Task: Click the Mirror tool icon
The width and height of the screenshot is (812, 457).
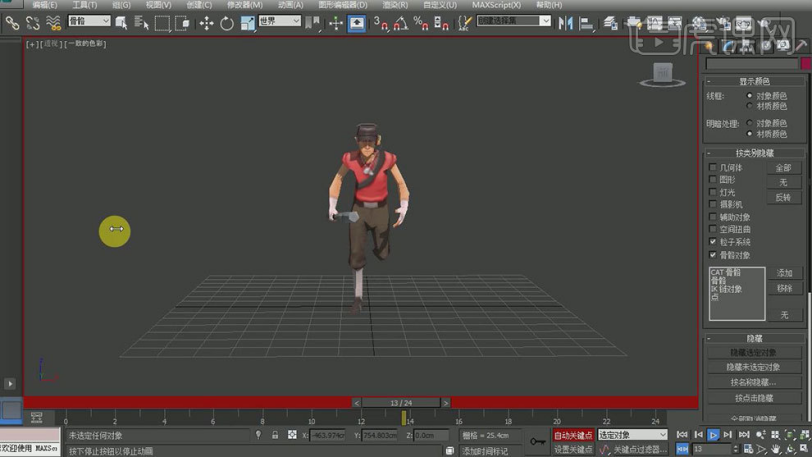Action: point(566,23)
